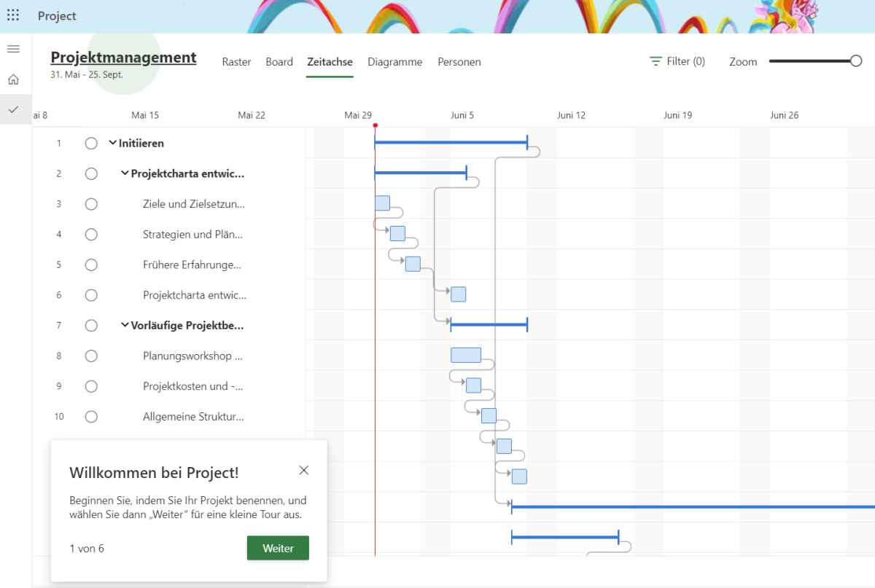Close the Willkommen bei Project popup
Screen dimensions: 875x588
pos(304,470)
